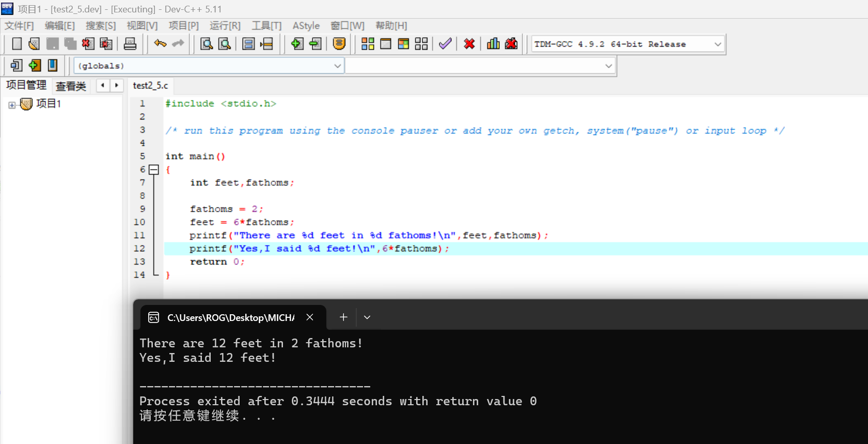868x444 pixels.
Task: Click the Toggle Bookmark icon with green plus
Action: 35,65
